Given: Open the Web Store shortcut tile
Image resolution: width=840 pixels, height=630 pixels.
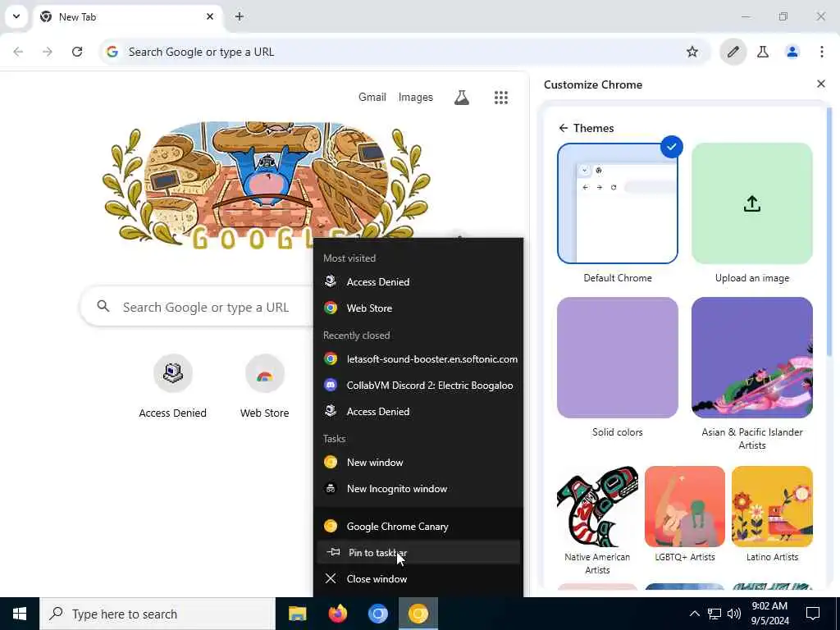Looking at the screenshot, I should (x=265, y=387).
